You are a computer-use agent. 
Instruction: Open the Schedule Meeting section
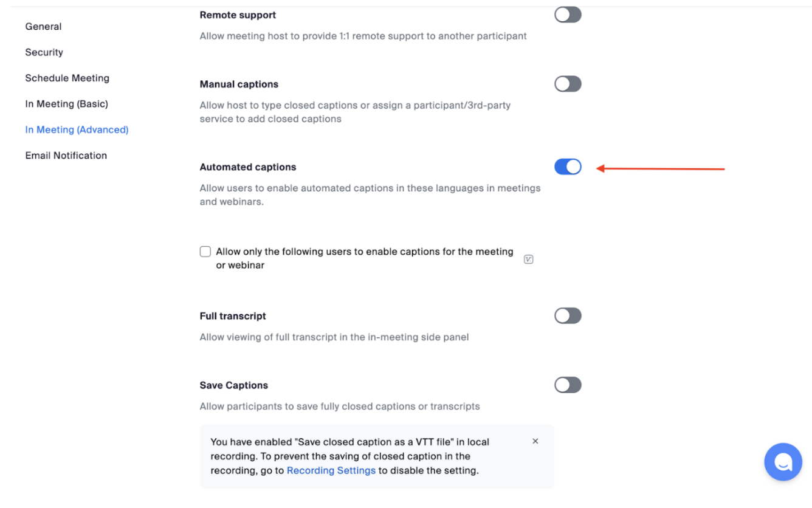pyautogui.click(x=67, y=78)
